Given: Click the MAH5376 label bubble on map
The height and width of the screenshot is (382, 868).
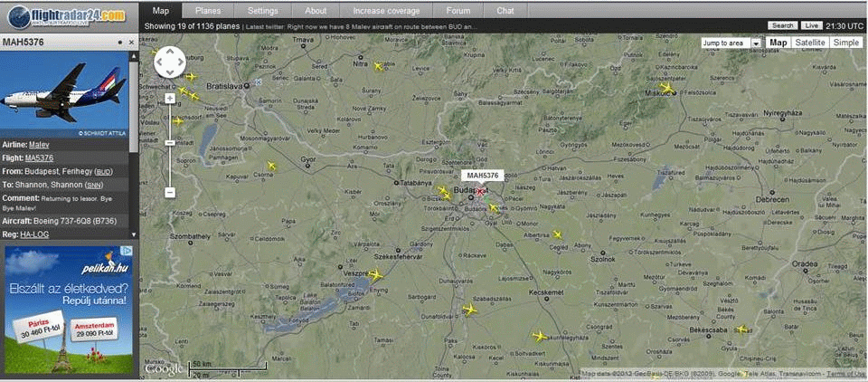Looking at the screenshot, I should [x=483, y=176].
